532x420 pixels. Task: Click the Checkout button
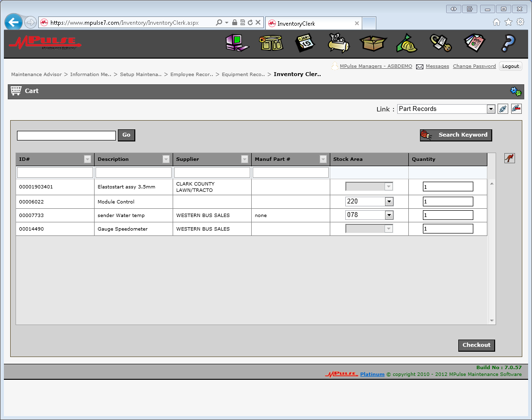pos(476,345)
